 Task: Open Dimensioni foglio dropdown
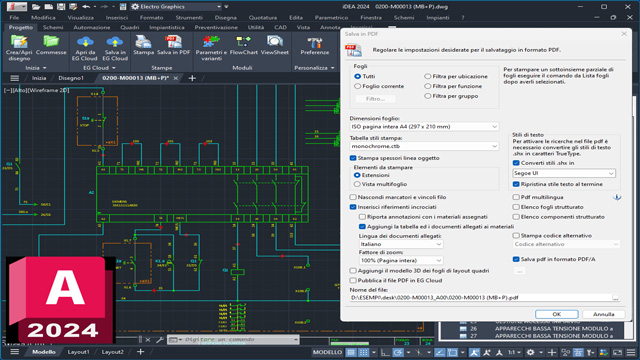pos(424,127)
